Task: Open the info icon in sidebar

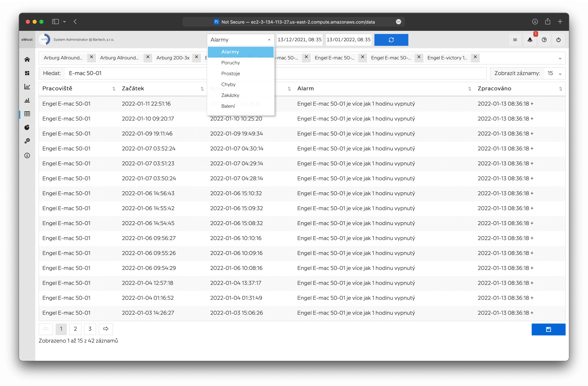Action: tap(27, 155)
